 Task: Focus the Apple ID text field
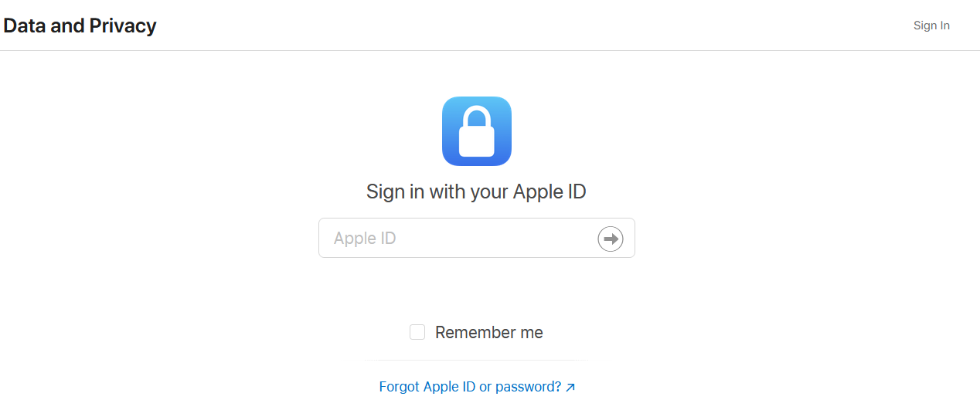[456, 238]
